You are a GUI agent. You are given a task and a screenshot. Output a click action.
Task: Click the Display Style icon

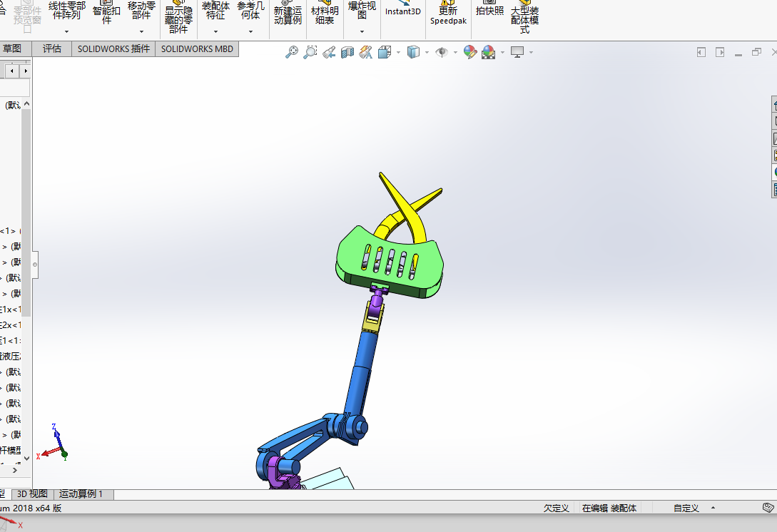[413, 52]
